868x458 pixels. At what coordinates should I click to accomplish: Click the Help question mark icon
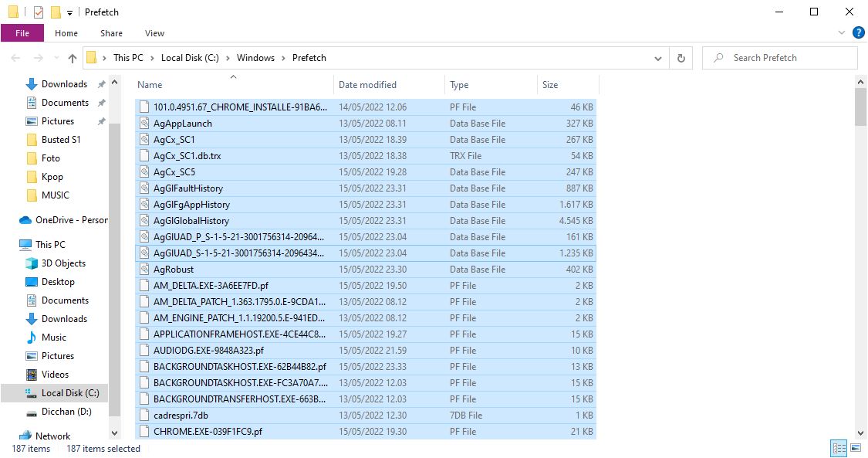858,33
